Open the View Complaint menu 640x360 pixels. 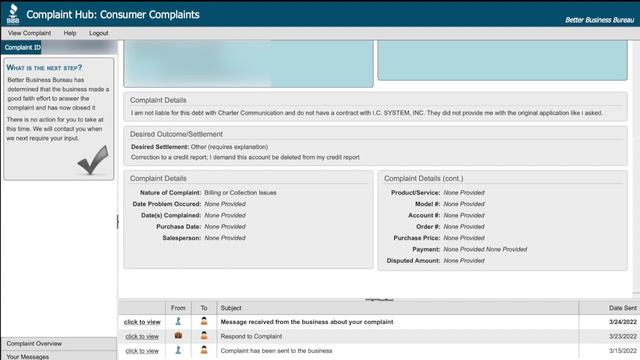pos(29,33)
